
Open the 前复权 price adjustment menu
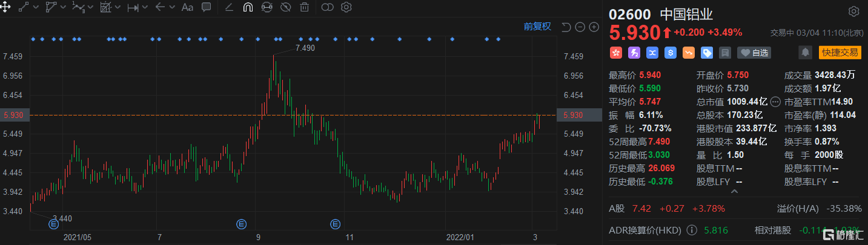[x=537, y=27]
